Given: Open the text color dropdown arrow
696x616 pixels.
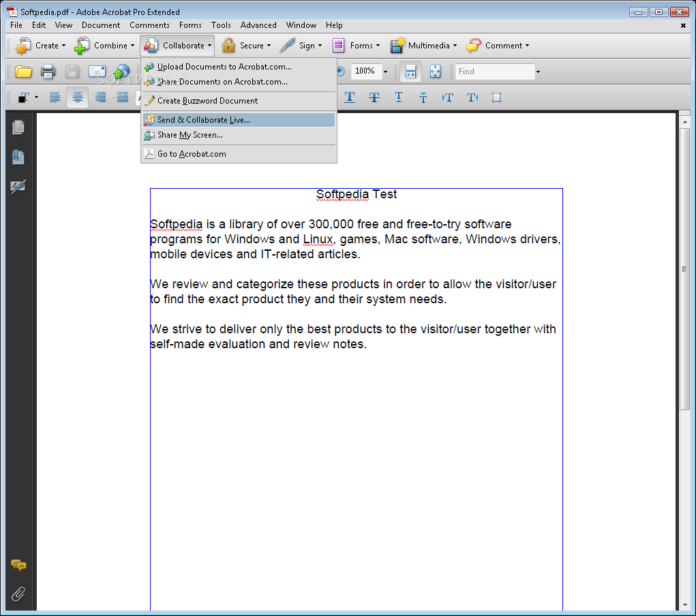Looking at the screenshot, I should tap(36, 97).
